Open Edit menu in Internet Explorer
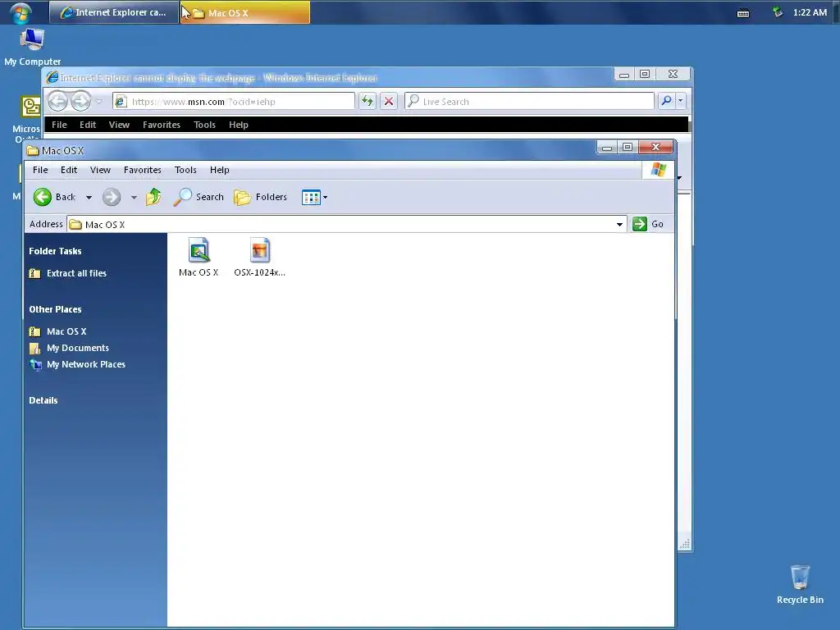Screen dimensions: 840x630 88,125
